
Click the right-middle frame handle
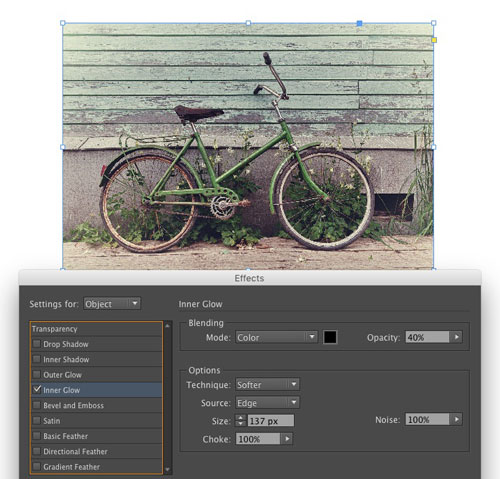[x=434, y=147]
